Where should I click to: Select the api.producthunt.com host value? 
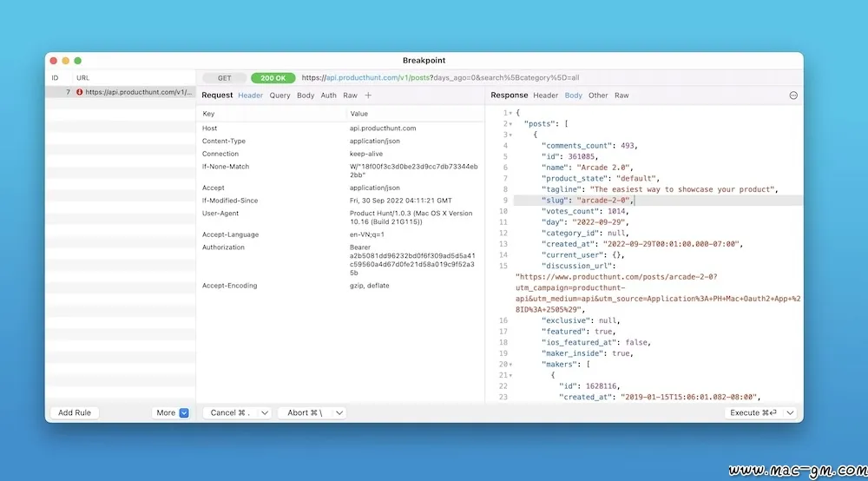(x=383, y=128)
